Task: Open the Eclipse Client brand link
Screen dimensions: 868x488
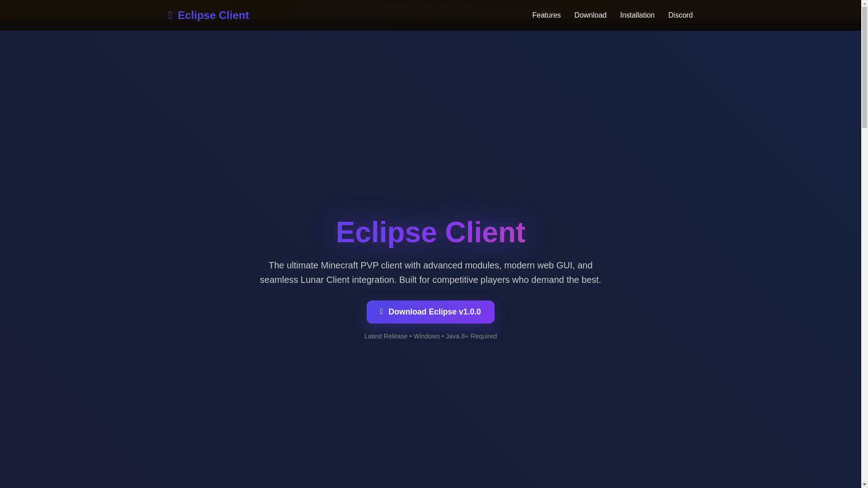Action: click(208, 15)
